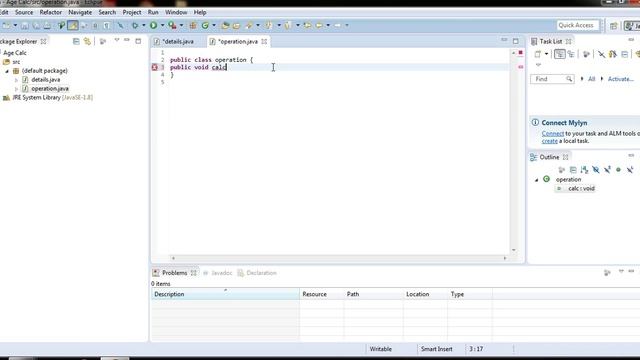Open the Navigate menu

tap(80, 12)
